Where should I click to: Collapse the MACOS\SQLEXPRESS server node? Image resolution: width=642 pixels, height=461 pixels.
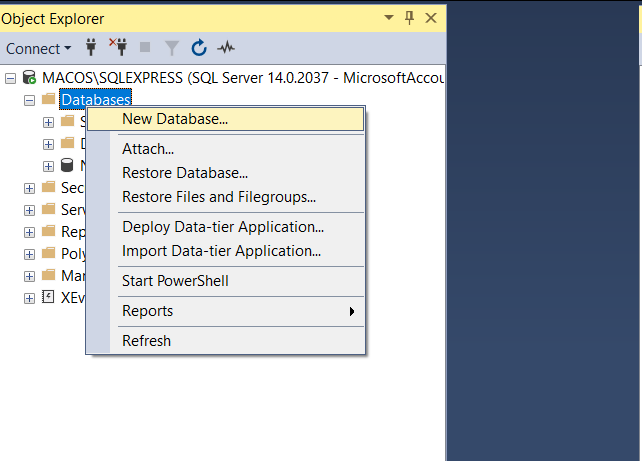tap(10, 78)
